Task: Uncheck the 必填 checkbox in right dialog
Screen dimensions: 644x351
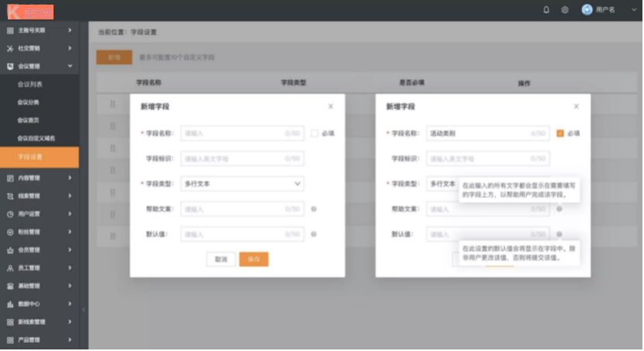Action: (x=559, y=134)
